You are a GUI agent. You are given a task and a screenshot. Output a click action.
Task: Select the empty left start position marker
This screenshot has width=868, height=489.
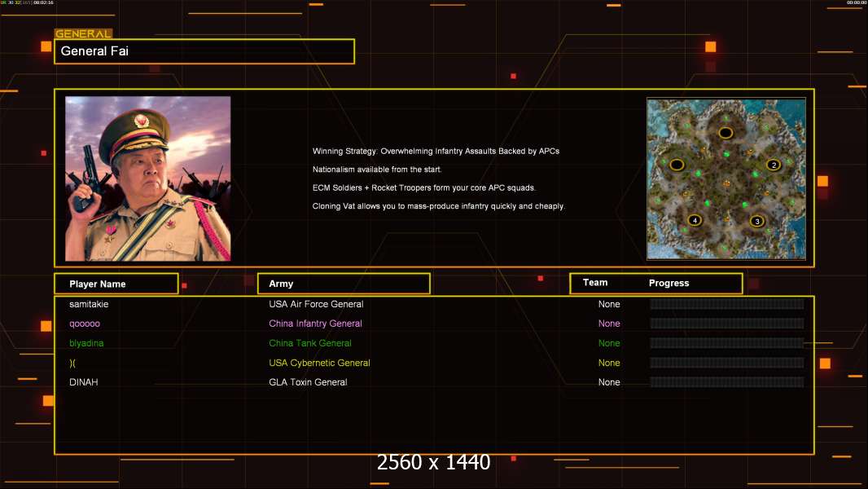pyautogui.click(x=677, y=165)
